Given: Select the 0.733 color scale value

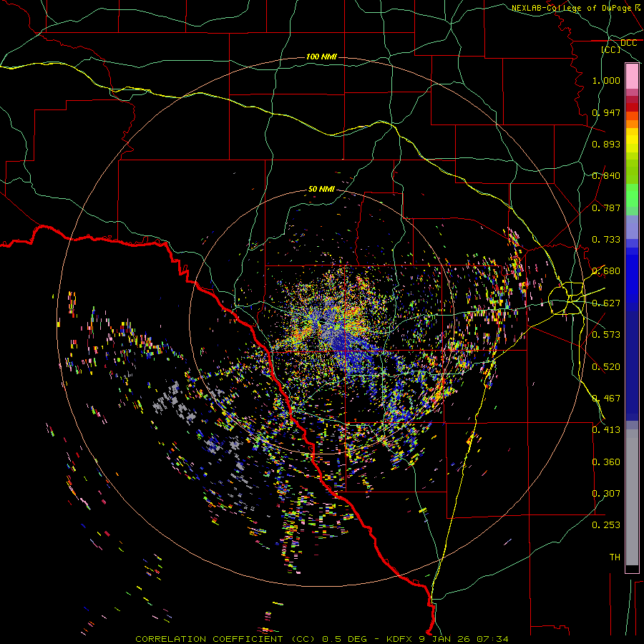Looking at the screenshot, I should (606, 240).
